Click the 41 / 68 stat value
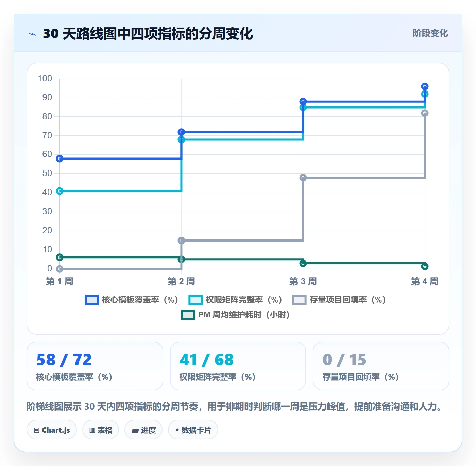Viewport: 476px width, 466px height. (x=207, y=360)
